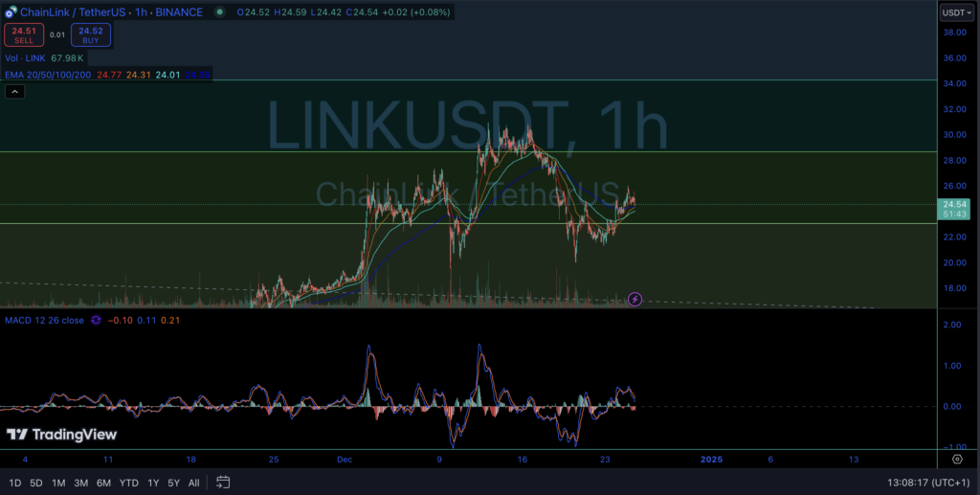Click the MACD purple refresh icon
This screenshot has height=495, width=980.
96,320
